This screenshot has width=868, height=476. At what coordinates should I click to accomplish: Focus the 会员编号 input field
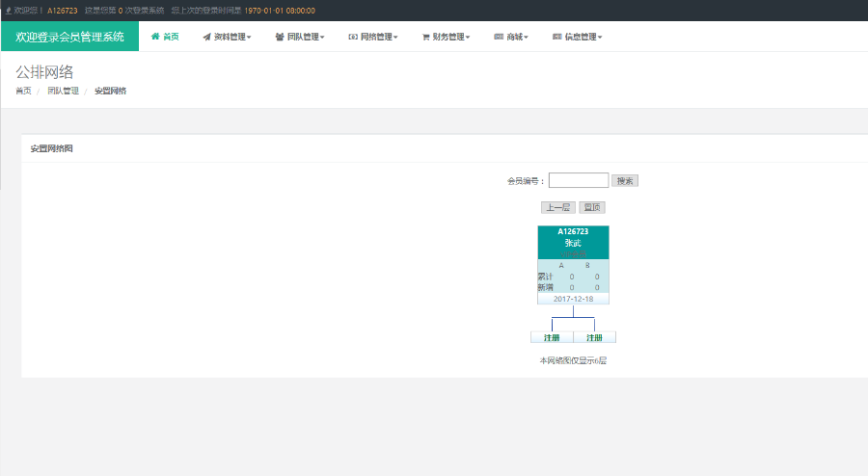(x=579, y=180)
